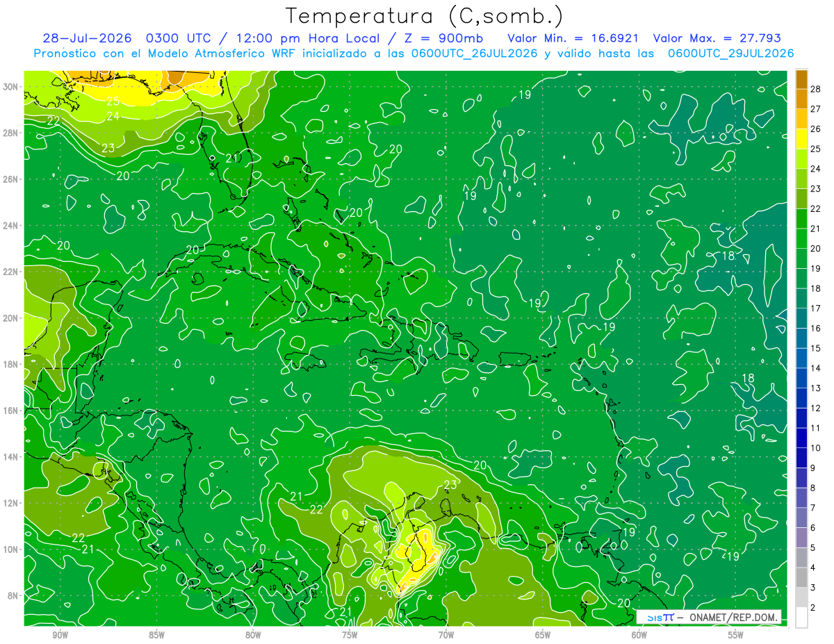Click the "17" label on the color bar

tap(817, 308)
